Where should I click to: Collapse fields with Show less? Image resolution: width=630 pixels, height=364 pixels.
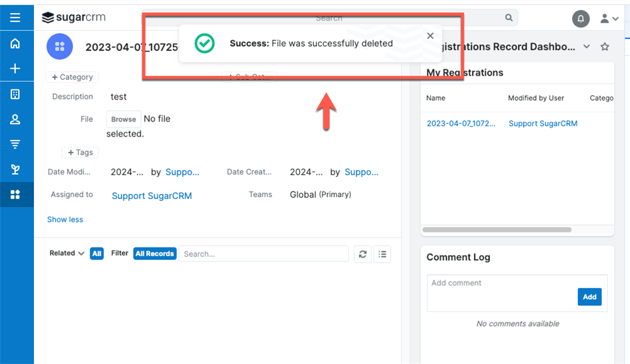point(65,219)
